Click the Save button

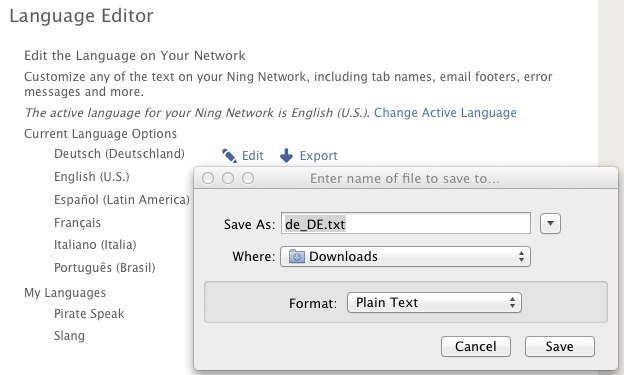(x=560, y=346)
